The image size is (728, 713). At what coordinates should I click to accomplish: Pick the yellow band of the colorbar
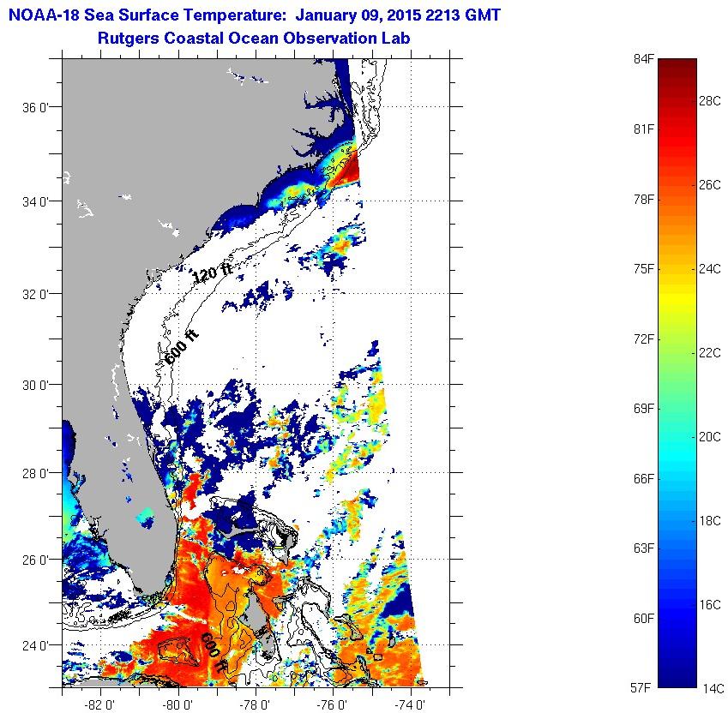tap(677, 299)
